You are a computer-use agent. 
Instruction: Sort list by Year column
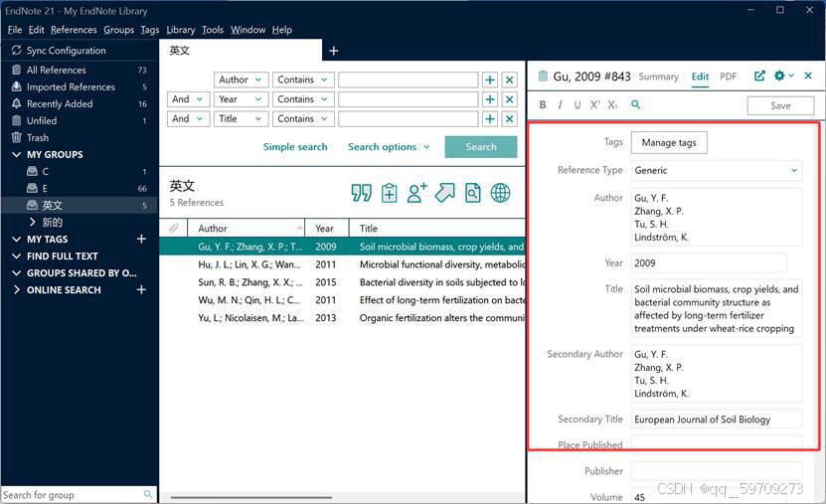click(327, 228)
